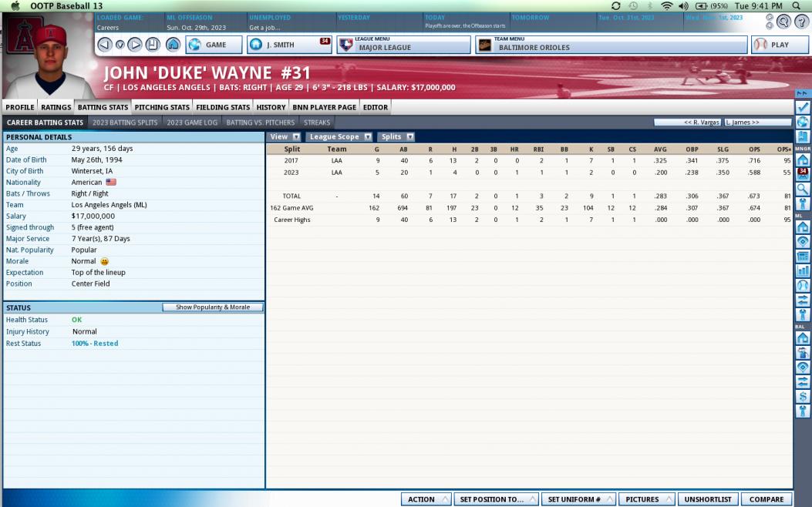Select BATTING VS. PITCHERS subtab
This screenshot has width=812, height=507.
click(261, 123)
